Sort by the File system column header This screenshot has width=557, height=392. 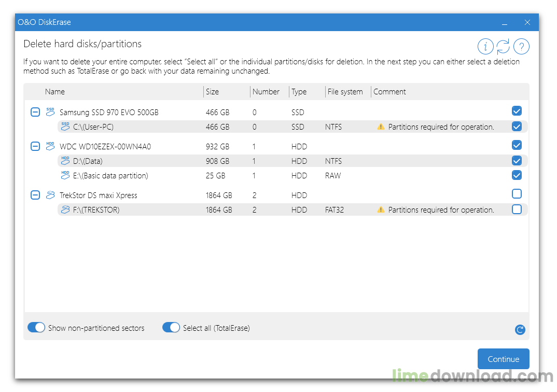pos(345,92)
